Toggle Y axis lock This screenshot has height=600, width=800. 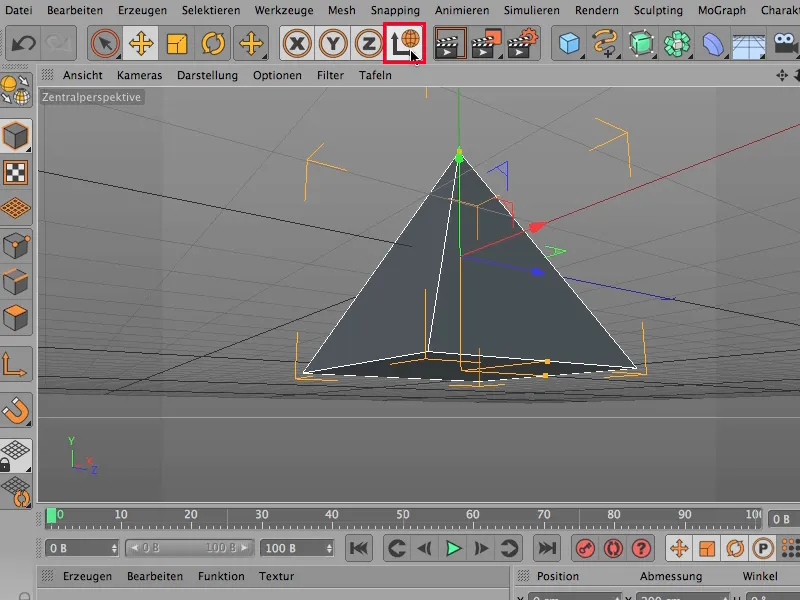(333, 44)
